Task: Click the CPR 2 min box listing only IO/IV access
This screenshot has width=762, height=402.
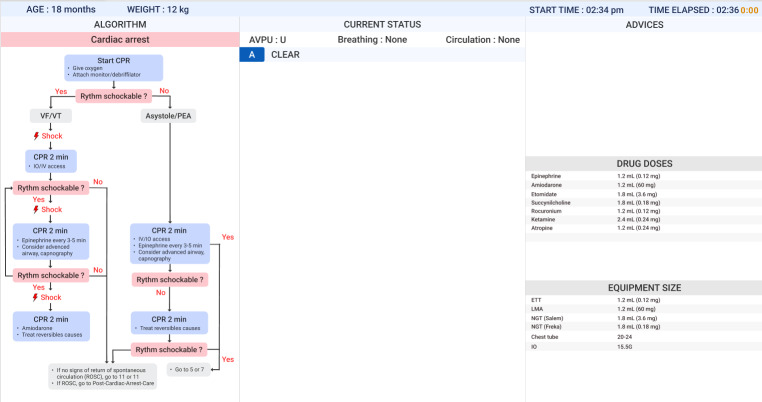Action: tap(51, 161)
